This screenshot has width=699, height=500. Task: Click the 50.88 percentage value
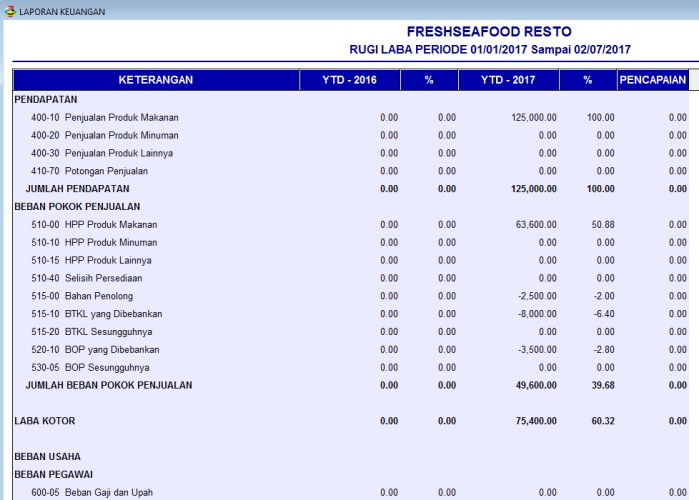pos(603,225)
